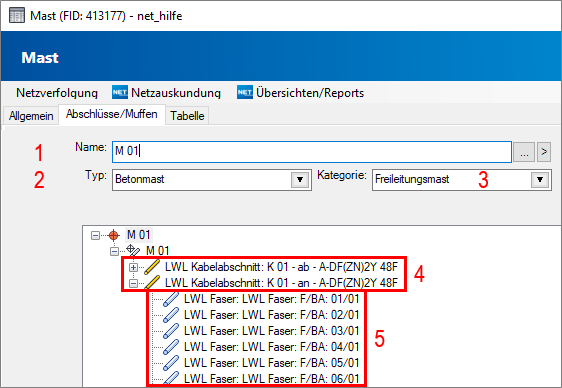Screen dimensions: 562x388
Task: Select LWL Faser F/BA: 06/01 row
Action: click(271, 378)
